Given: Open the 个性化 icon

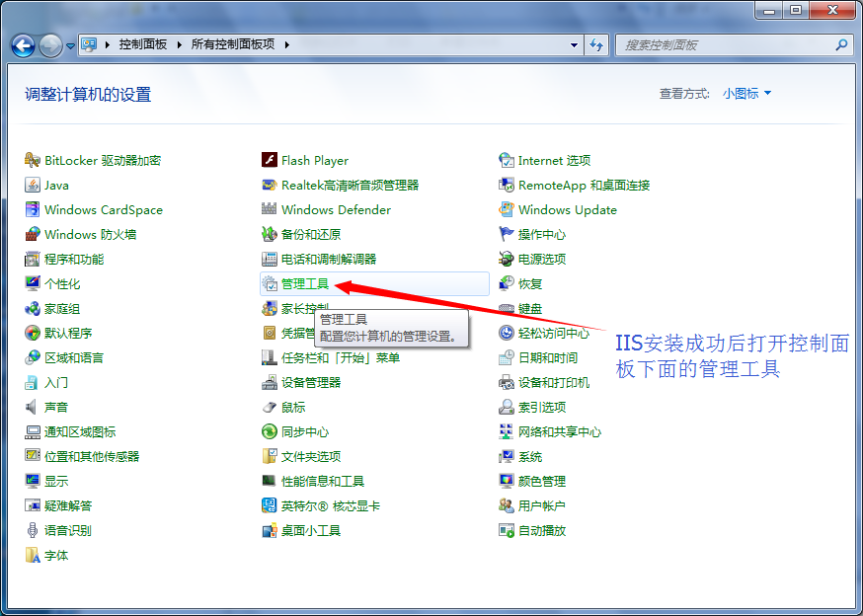Looking at the screenshot, I should (x=32, y=284).
